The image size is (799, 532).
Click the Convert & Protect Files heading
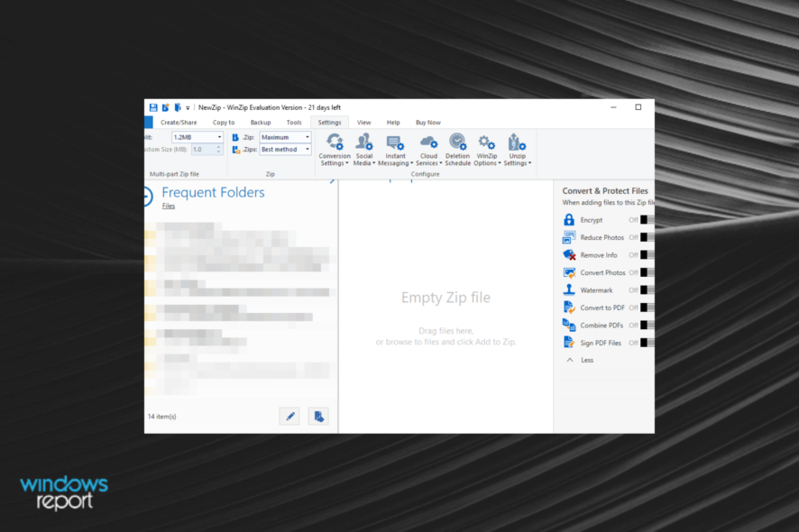(x=605, y=190)
